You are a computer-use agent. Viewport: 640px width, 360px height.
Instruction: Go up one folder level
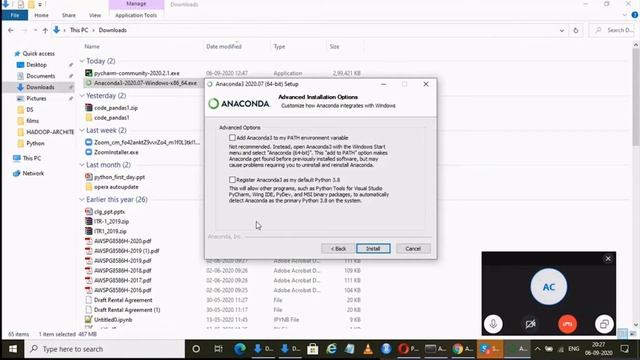point(45,30)
